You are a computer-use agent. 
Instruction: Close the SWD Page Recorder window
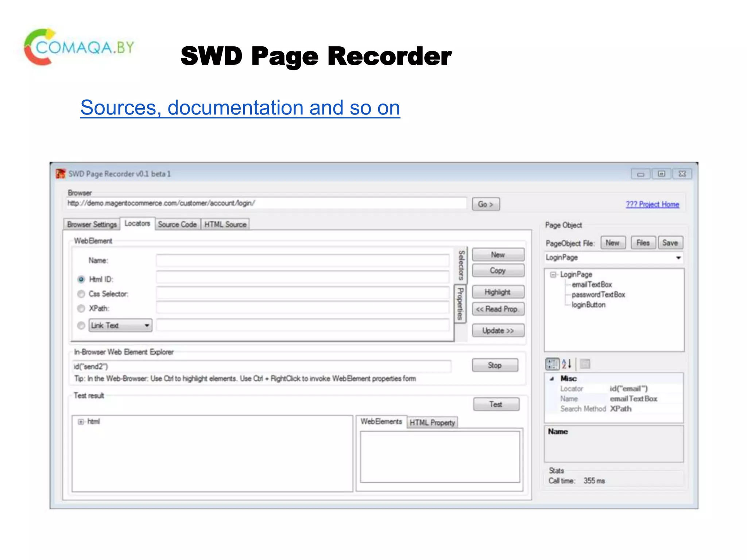coord(682,174)
